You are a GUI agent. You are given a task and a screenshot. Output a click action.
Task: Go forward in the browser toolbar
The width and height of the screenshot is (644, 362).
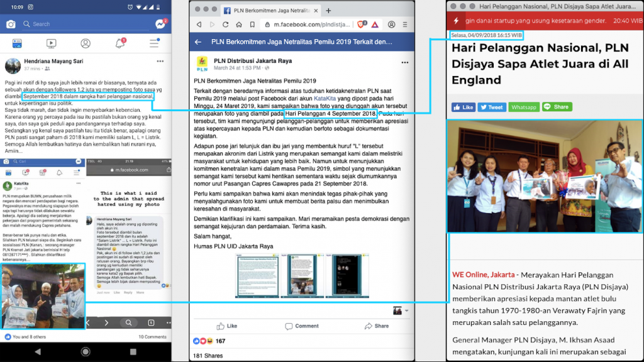click(x=213, y=25)
